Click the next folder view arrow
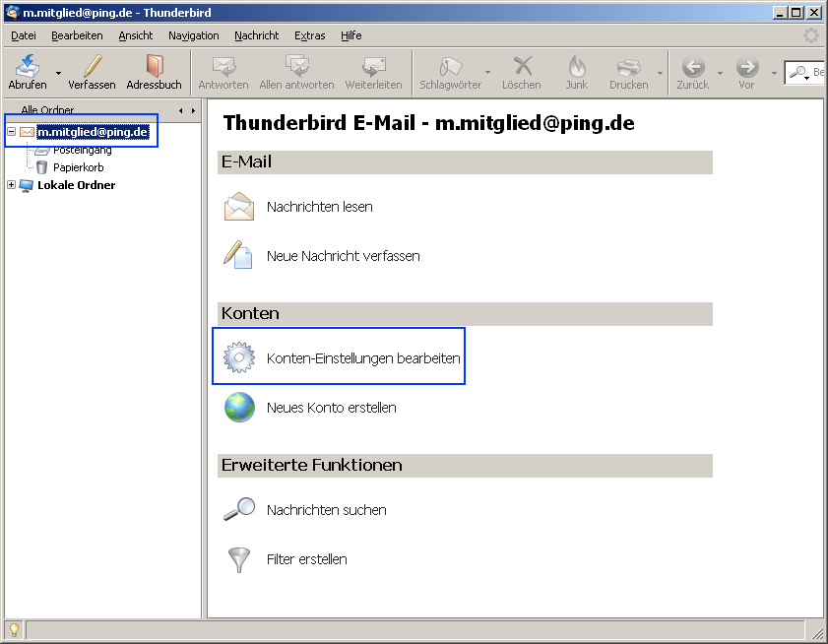 [193, 110]
